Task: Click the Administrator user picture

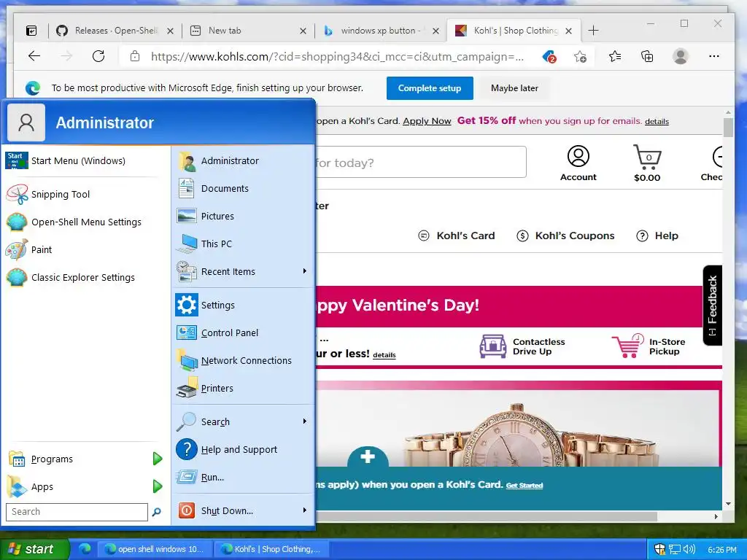Action: 26,122
